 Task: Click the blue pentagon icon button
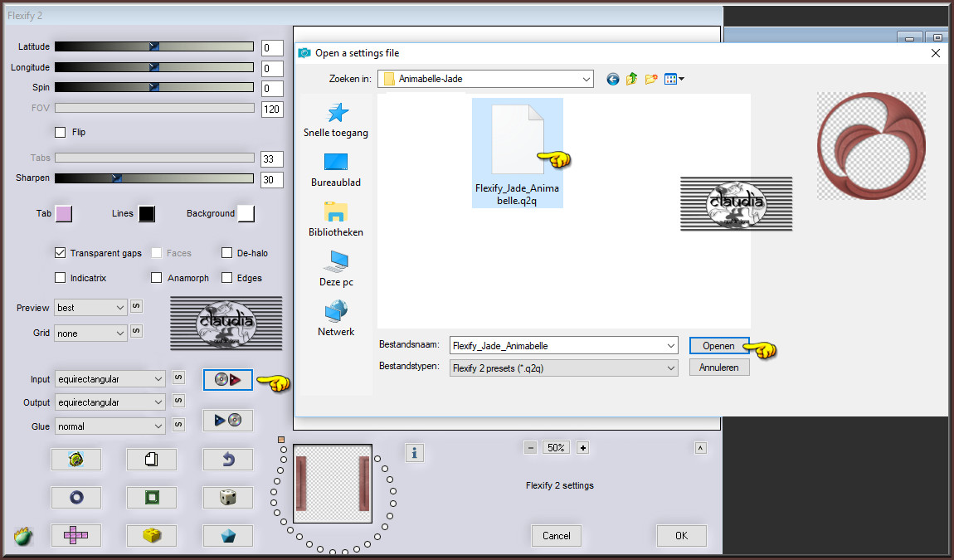[x=227, y=536]
